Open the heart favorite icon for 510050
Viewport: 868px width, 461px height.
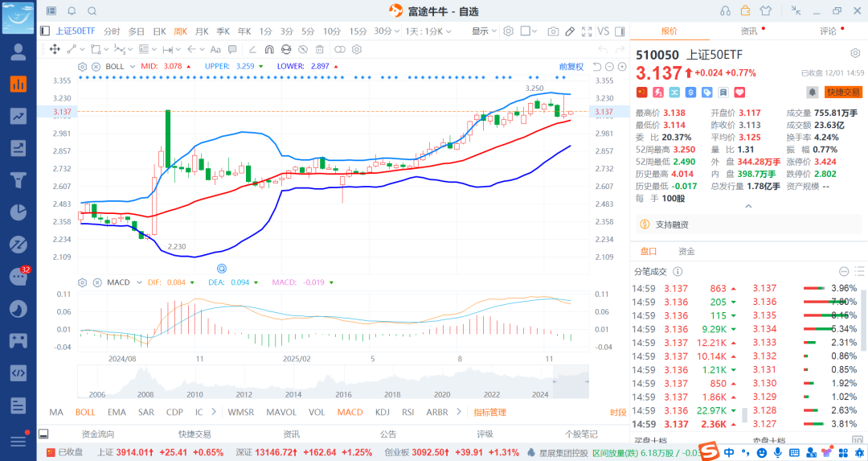tap(739, 93)
